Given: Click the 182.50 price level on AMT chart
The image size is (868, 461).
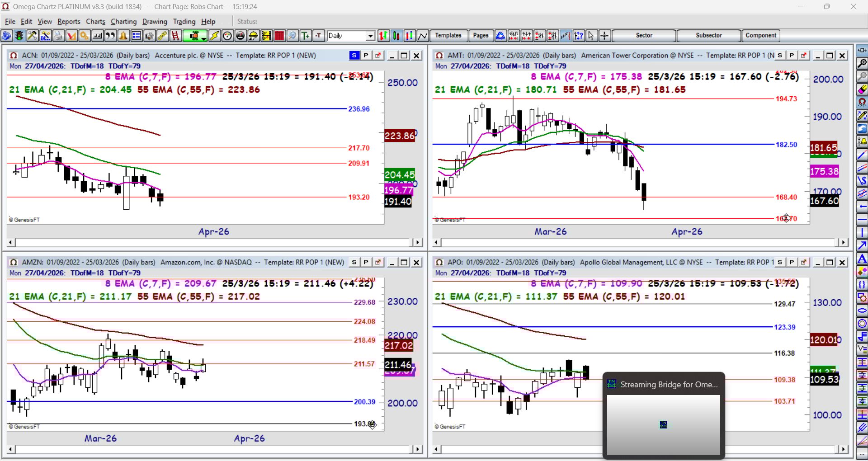Looking at the screenshot, I should (x=786, y=145).
